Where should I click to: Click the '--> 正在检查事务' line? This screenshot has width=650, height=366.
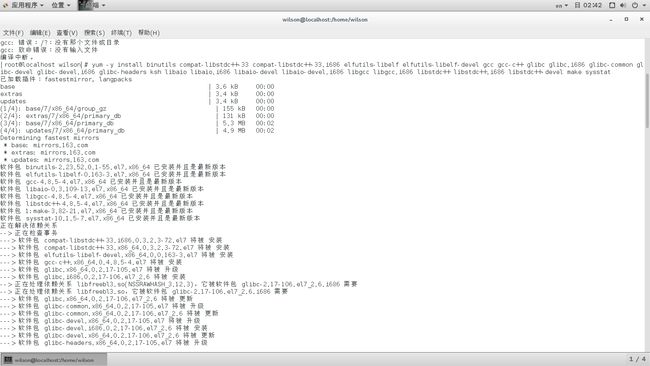[29, 233]
